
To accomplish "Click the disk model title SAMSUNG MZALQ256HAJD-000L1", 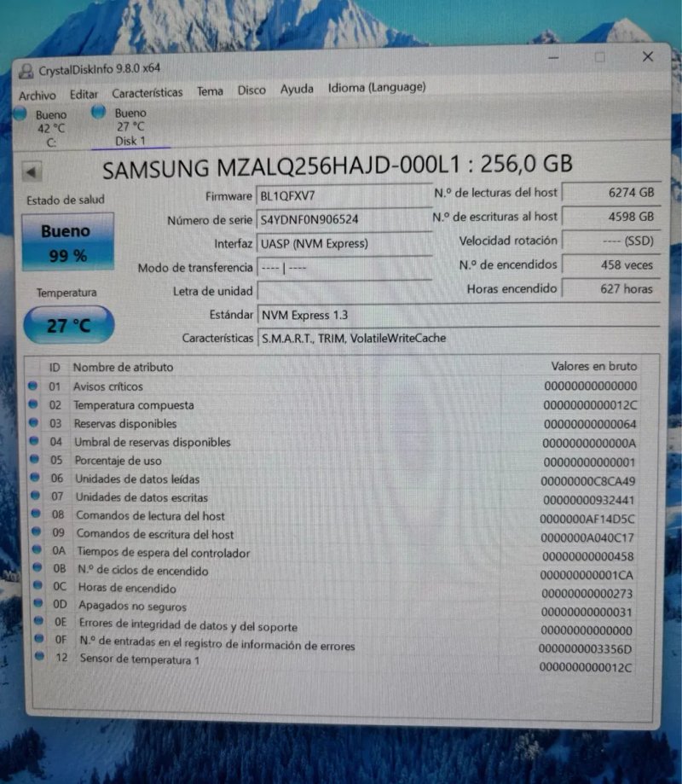I will [x=280, y=167].
